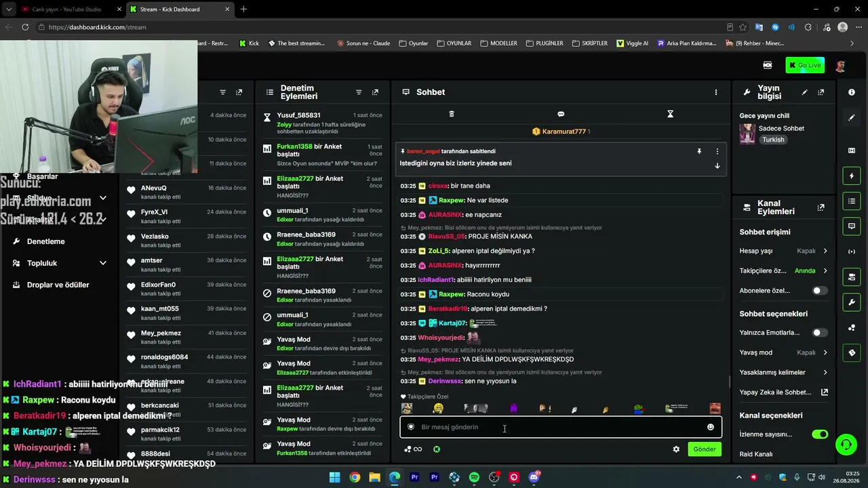Click the shield icon in message field
The image size is (868, 488).
[411, 427]
